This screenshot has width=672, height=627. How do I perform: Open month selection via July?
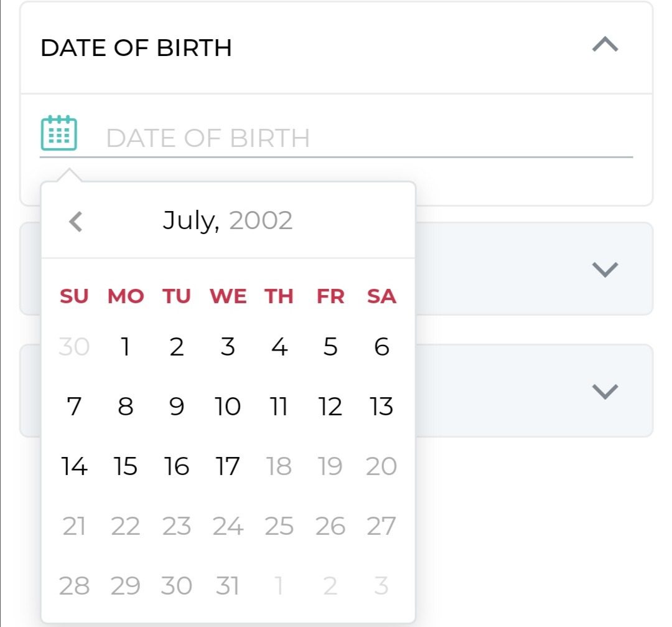click(190, 220)
